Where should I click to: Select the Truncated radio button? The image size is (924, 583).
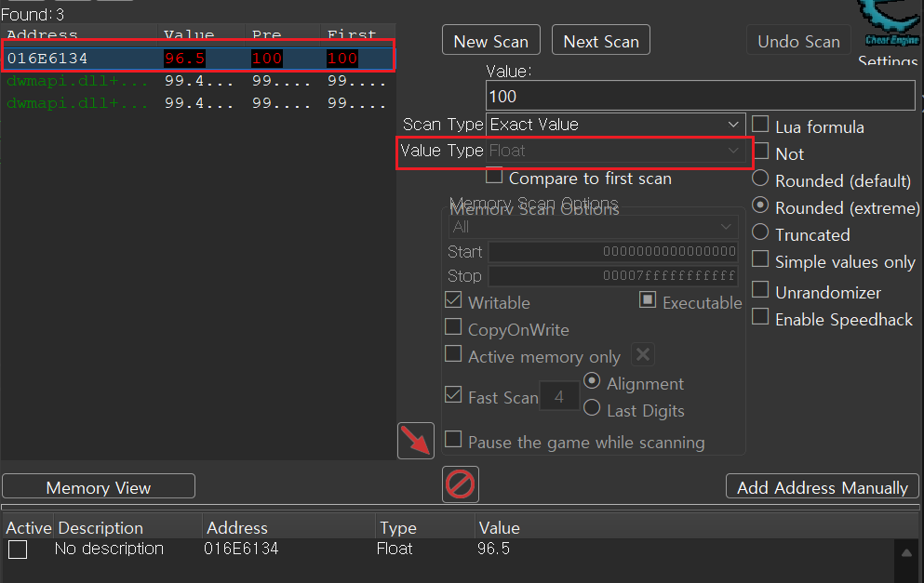760,232
